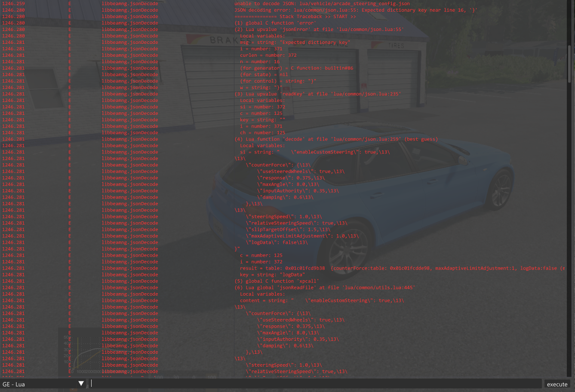Select the 'si = number: 372' line
This screenshot has height=392, width=575.
[x=262, y=107]
